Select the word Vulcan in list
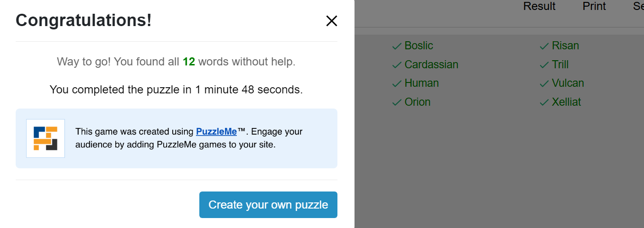This screenshot has width=644, height=228. [x=568, y=83]
